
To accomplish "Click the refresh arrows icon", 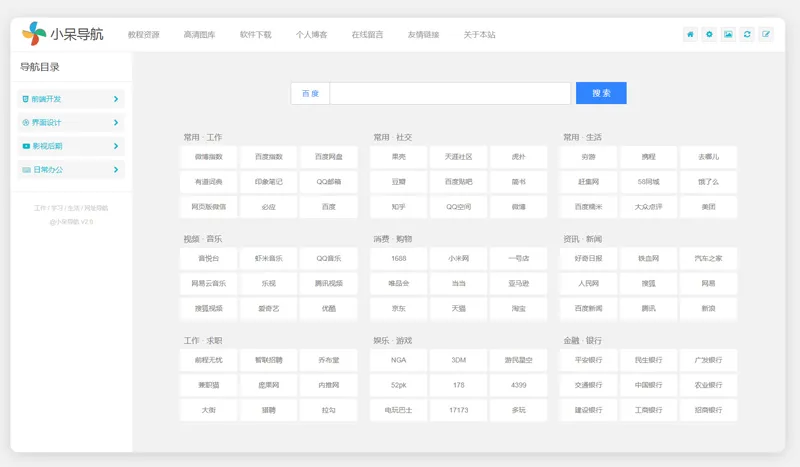I will (747, 34).
